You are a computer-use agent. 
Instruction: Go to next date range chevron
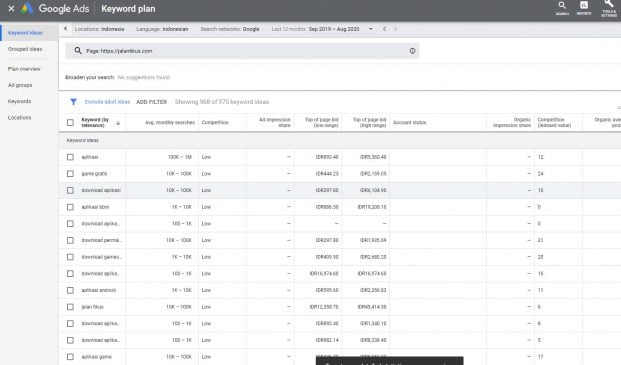395,29
